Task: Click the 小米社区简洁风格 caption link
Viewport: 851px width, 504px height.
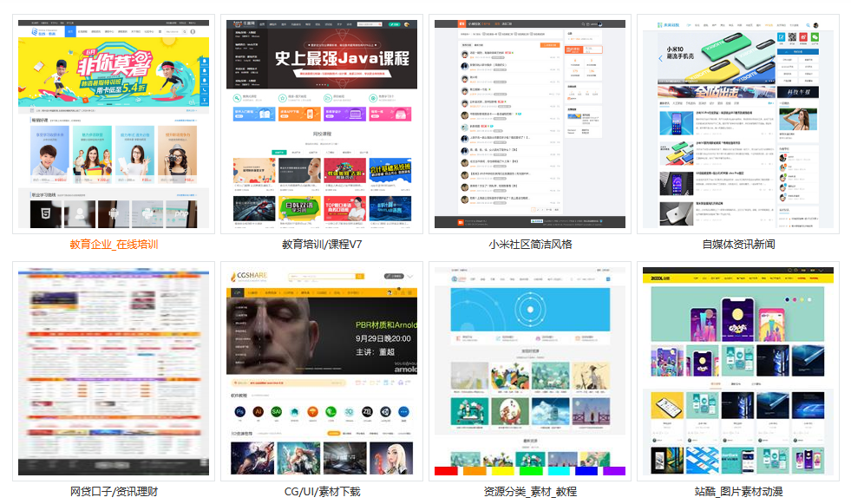Action: 530,244
